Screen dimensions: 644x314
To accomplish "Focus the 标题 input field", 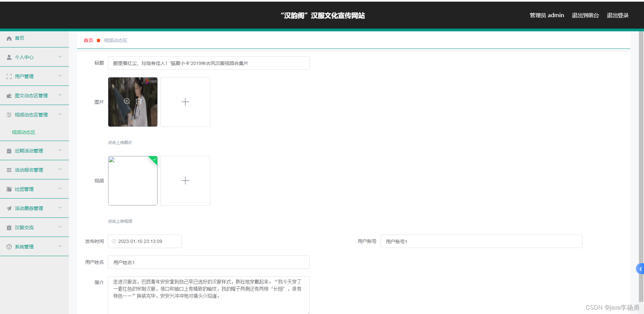I will pyautogui.click(x=209, y=63).
